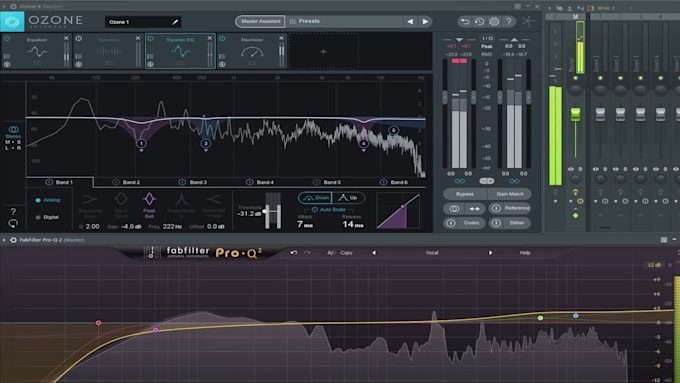680x383 pixels.
Task: Click EQ node 3 on the spectrum
Action: coord(206,144)
